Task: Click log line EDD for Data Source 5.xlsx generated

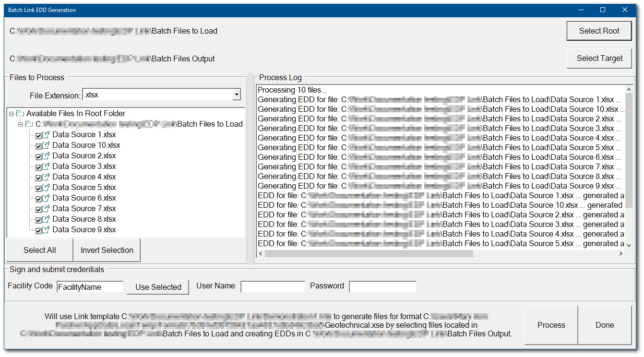Action: (x=441, y=243)
